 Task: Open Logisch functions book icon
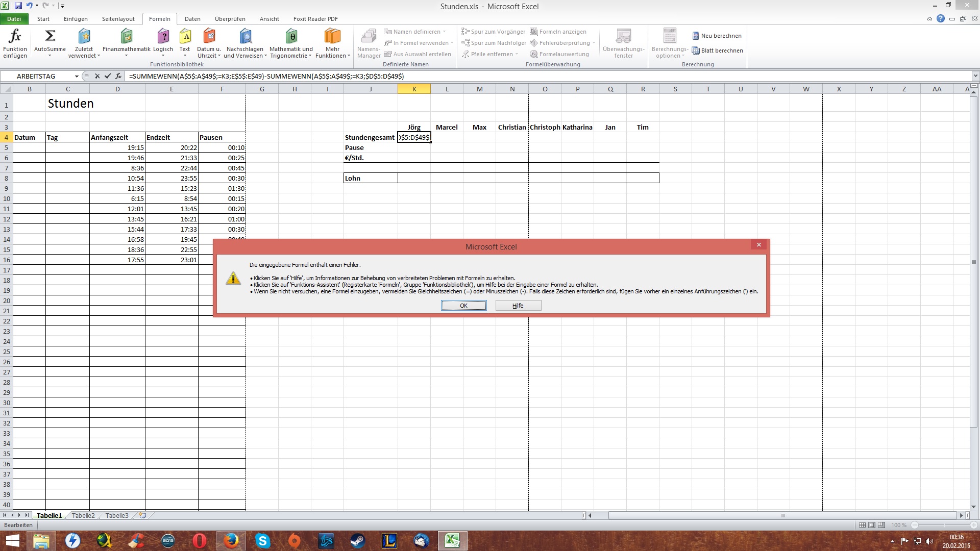(163, 37)
